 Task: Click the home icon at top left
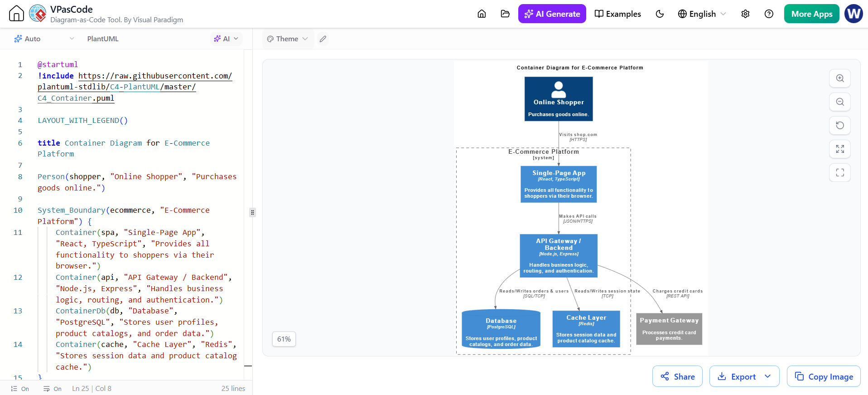[16, 14]
